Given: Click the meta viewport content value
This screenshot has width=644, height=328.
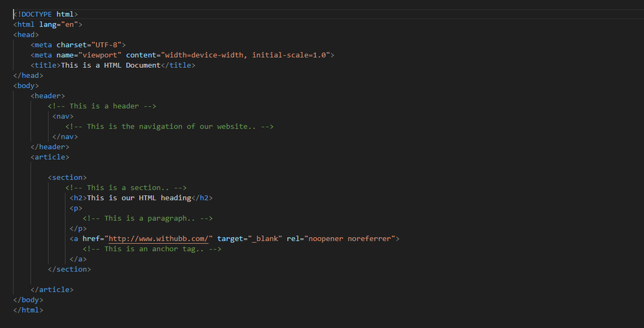Looking at the screenshot, I should (x=245, y=55).
